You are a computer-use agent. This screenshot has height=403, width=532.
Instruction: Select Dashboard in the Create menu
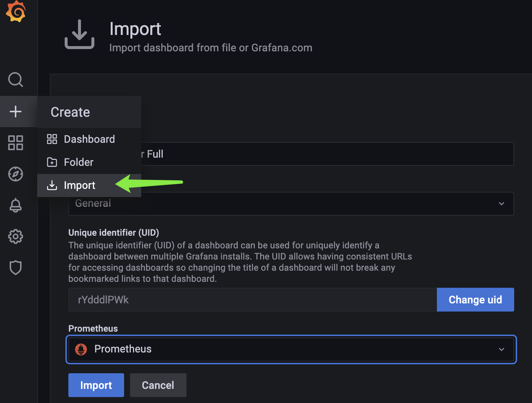[x=89, y=139]
